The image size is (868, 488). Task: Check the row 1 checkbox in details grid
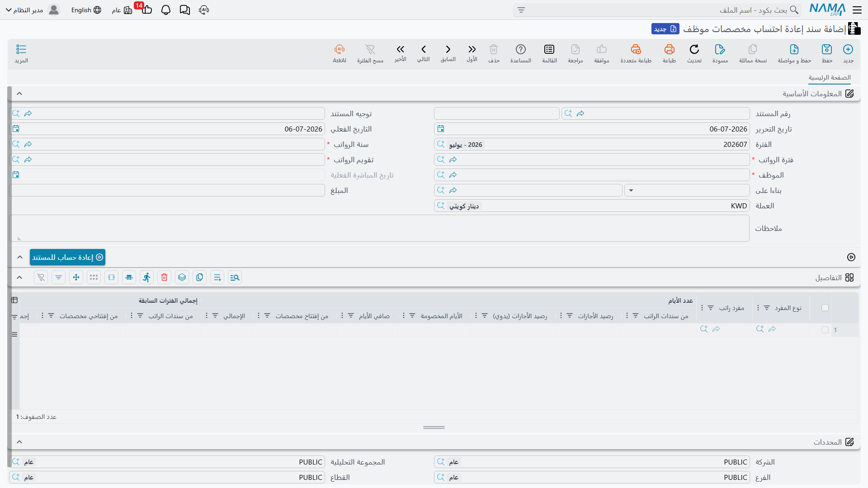pyautogui.click(x=825, y=330)
